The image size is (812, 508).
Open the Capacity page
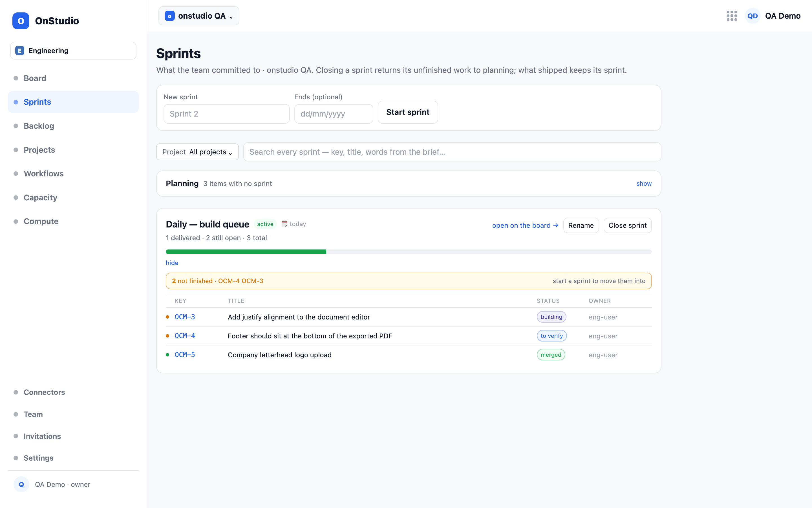click(73, 198)
